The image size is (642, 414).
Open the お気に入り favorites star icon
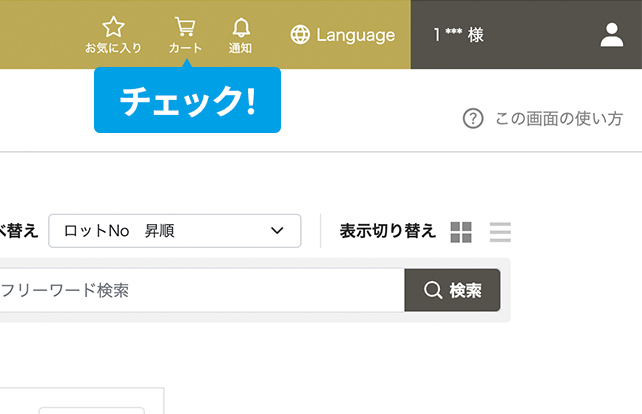[x=113, y=35]
